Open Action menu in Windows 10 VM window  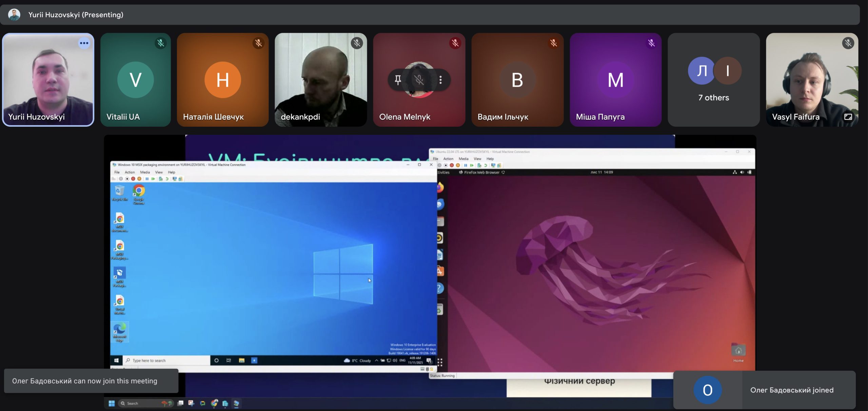point(130,172)
